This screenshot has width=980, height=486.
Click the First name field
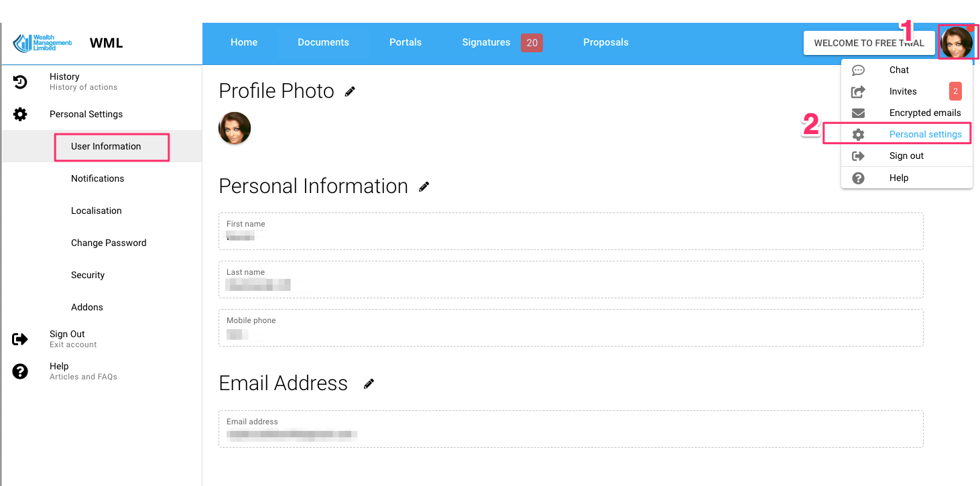pyautogui.click(x=570, y=232)
